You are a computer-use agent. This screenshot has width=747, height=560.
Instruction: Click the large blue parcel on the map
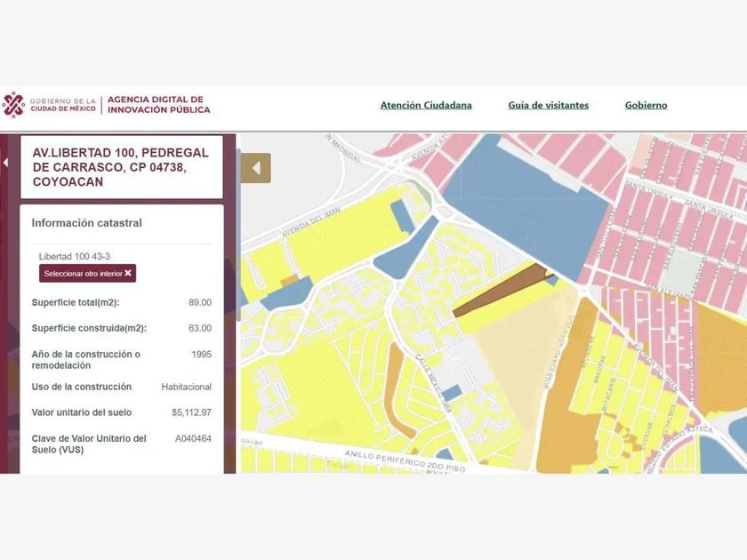point(528,204)
